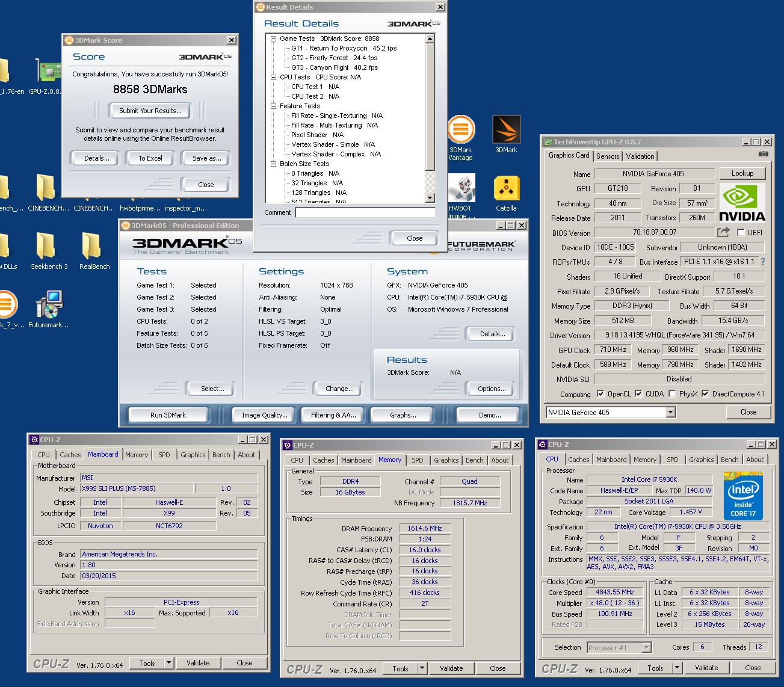The image size is (784, 687).
Task: Open the GPU-Z desktop icon
Action: click(47, 77)
